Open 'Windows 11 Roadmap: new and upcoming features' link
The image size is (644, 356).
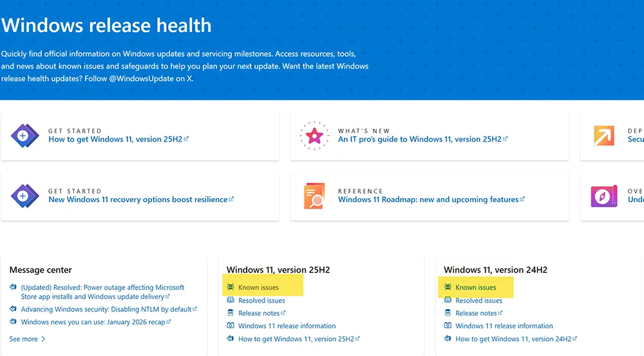431,200
